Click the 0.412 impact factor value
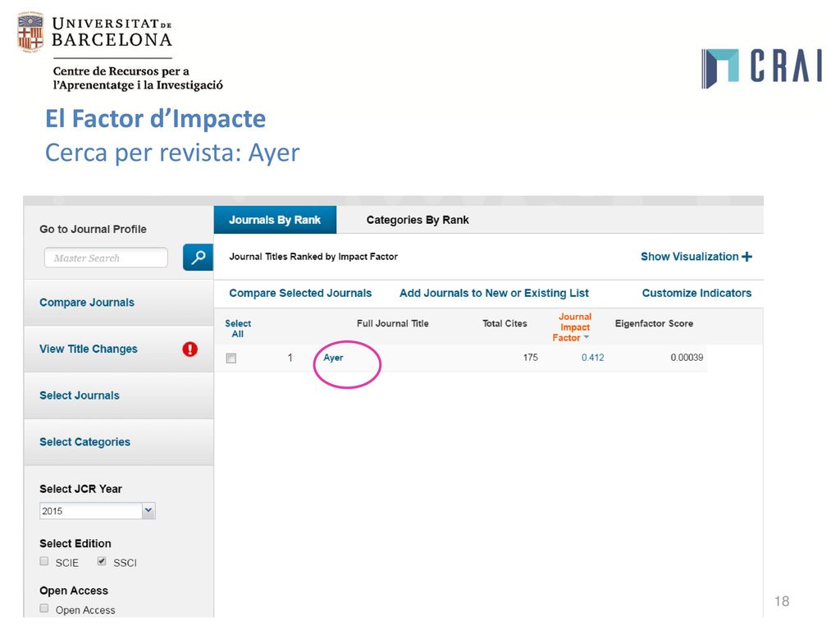 (x=592, y=358)
